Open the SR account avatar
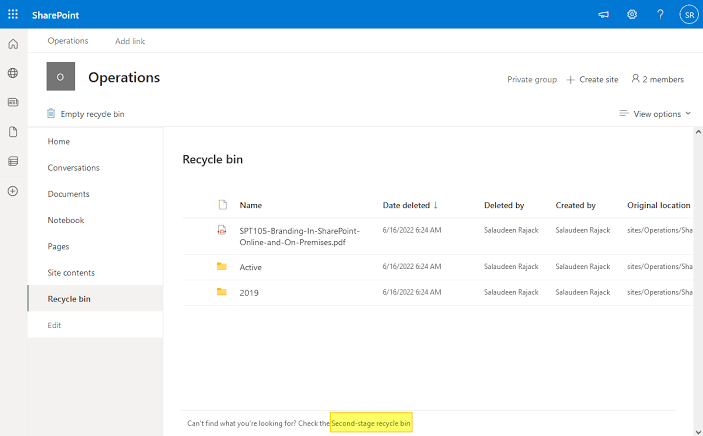 (689, 14)
